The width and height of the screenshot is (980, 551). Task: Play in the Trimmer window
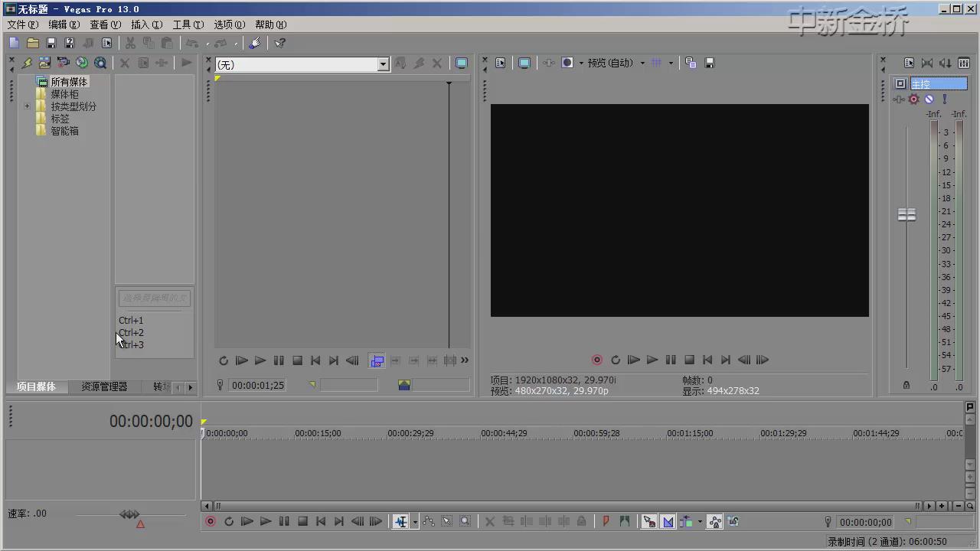(260, 360)
